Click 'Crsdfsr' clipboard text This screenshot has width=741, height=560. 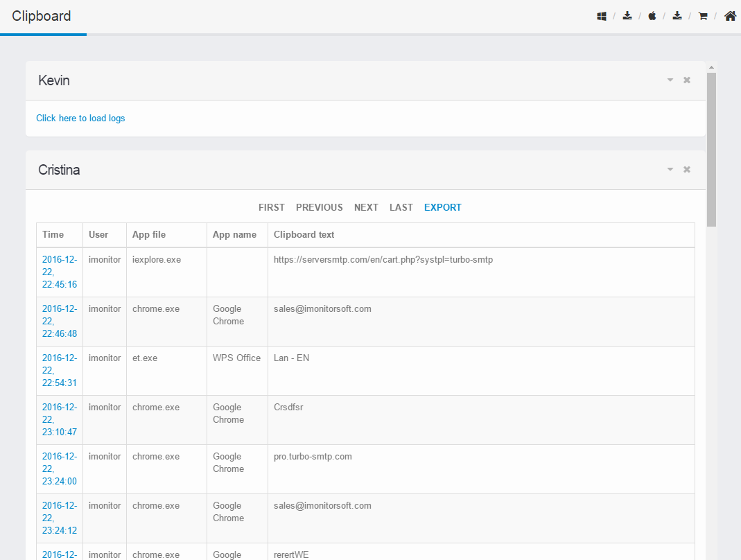coord(288,407)
